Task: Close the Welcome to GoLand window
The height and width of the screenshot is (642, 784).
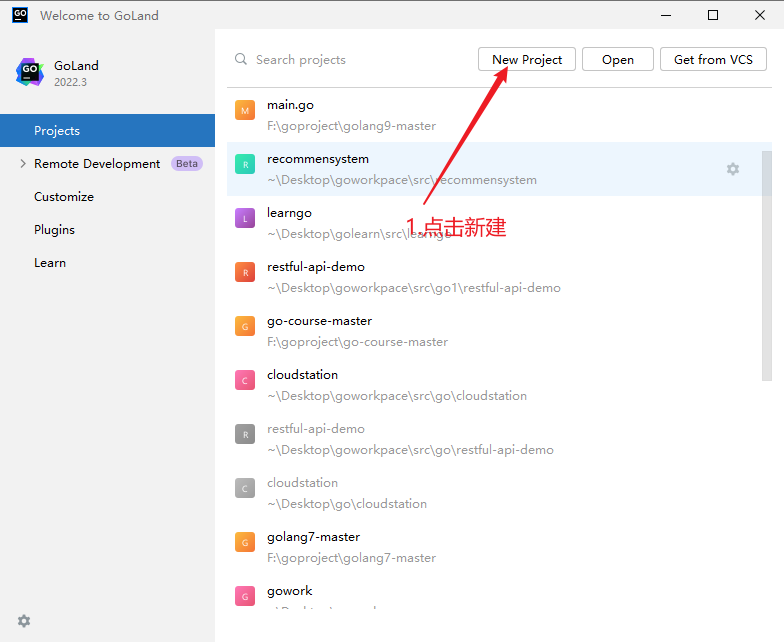Action: (x=760, y=16)
